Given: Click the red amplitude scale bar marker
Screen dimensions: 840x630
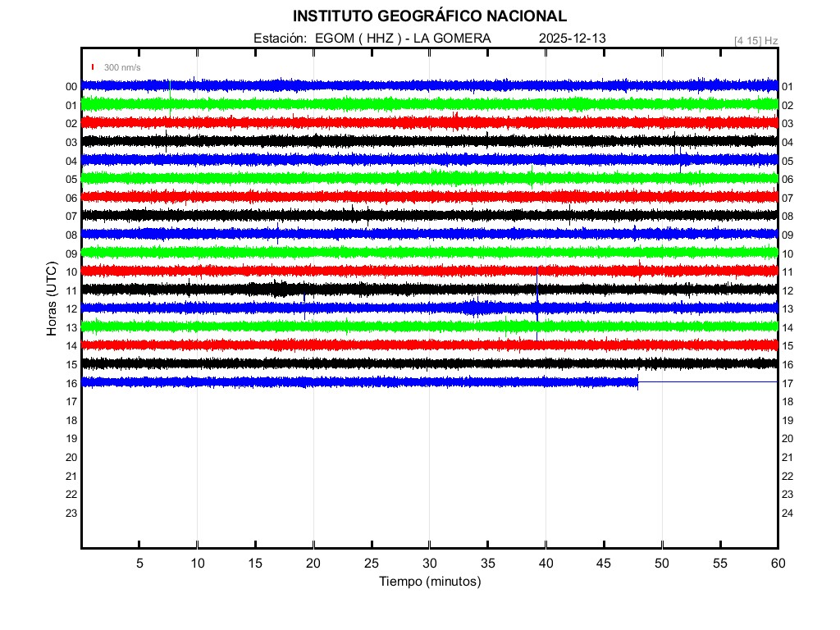Looking at the screenshot, I should tap(93, 67).
